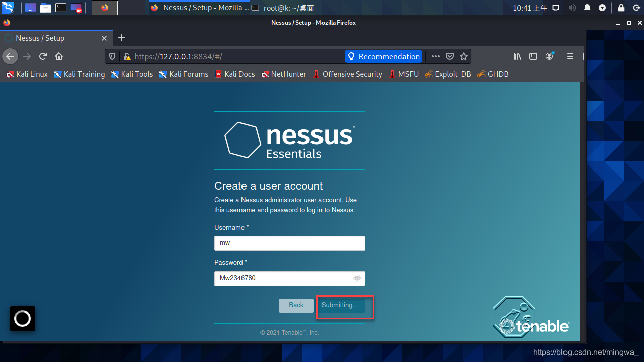Show desktop via the first panel launcher

(30, 8)
